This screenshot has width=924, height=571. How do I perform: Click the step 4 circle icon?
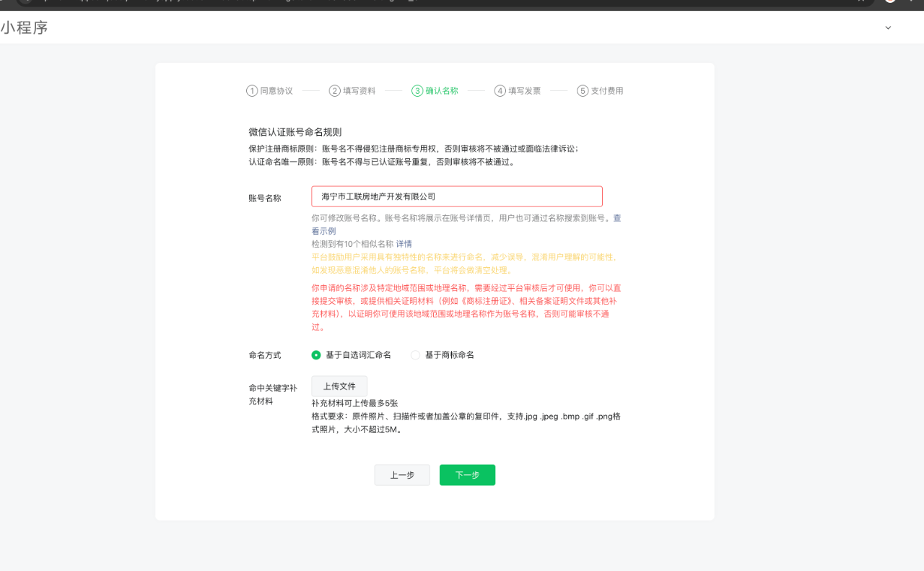pos(500,91)
